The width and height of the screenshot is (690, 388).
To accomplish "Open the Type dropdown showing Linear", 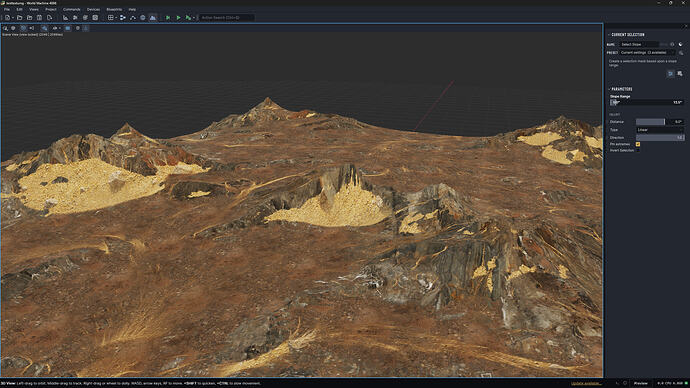I will [x=660, y=130].
